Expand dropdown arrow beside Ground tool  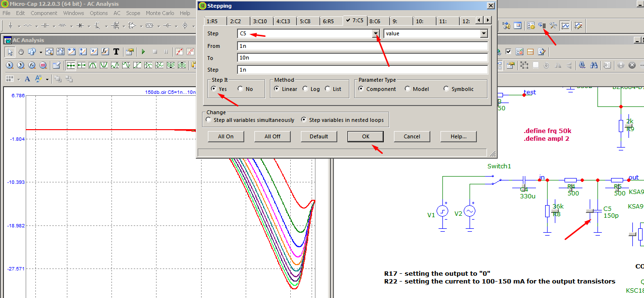coord(19,26)
